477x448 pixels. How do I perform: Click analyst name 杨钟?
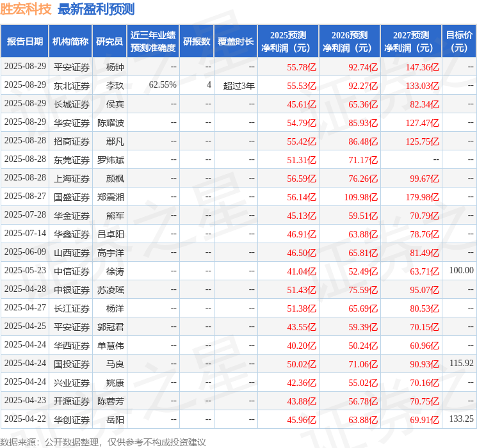(x=115, y=67)
